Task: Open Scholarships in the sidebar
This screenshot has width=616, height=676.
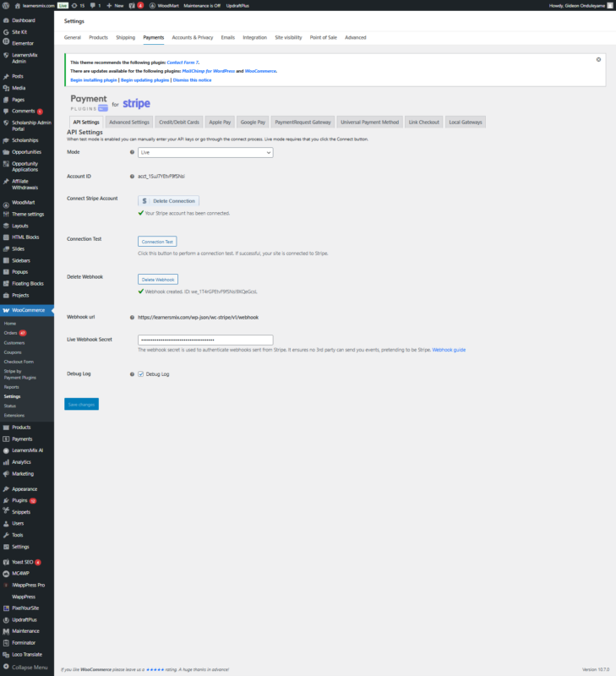Action: 27,140
